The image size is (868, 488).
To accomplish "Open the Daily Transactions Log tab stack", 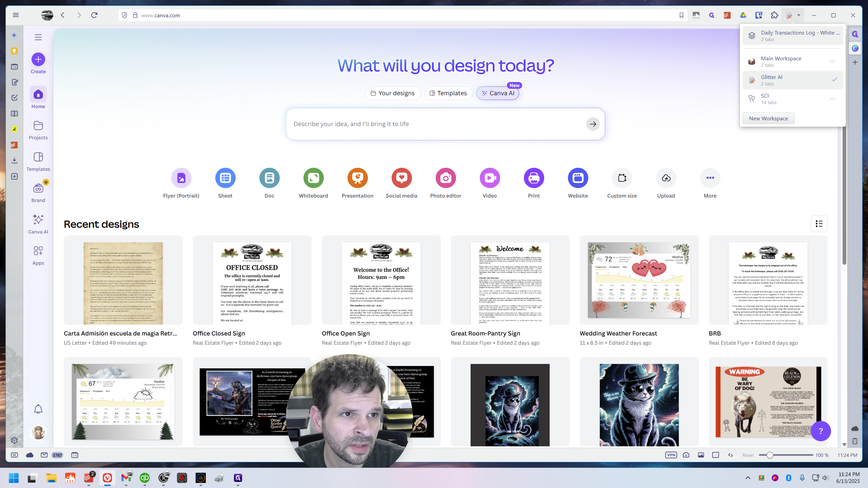I will pos(793,36).
